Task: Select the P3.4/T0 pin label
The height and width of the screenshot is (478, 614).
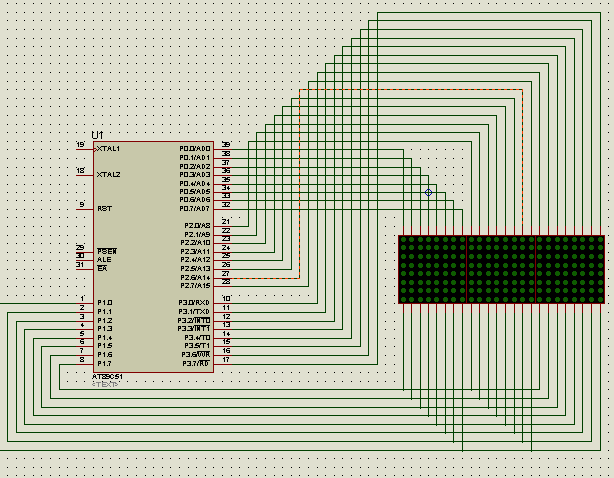Action: (x=197, y=337)
